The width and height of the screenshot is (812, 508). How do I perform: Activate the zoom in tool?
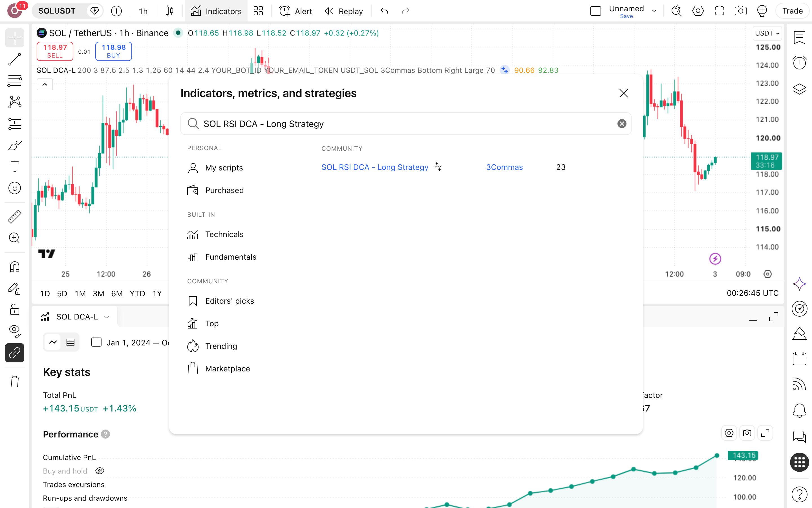[14, 238]
